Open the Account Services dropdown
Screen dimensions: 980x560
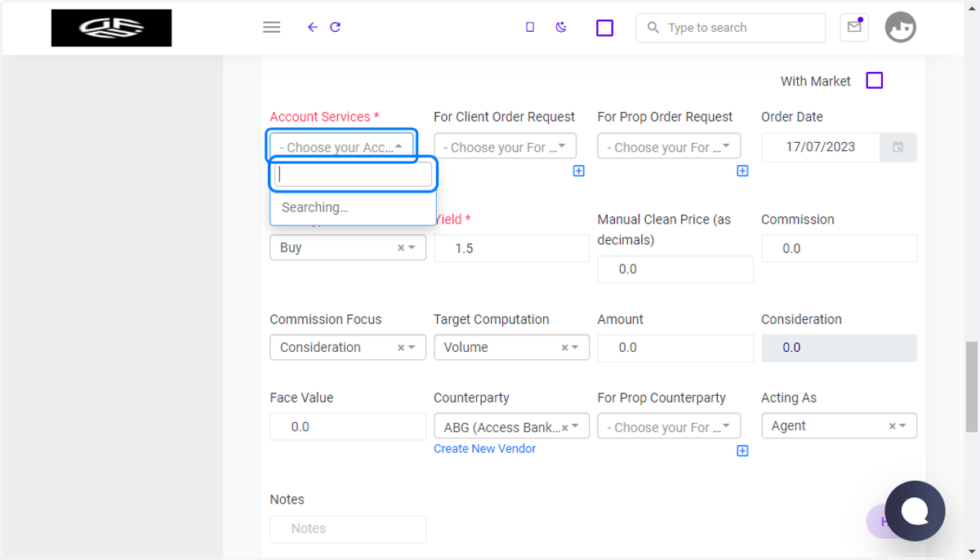coord(341,147)
